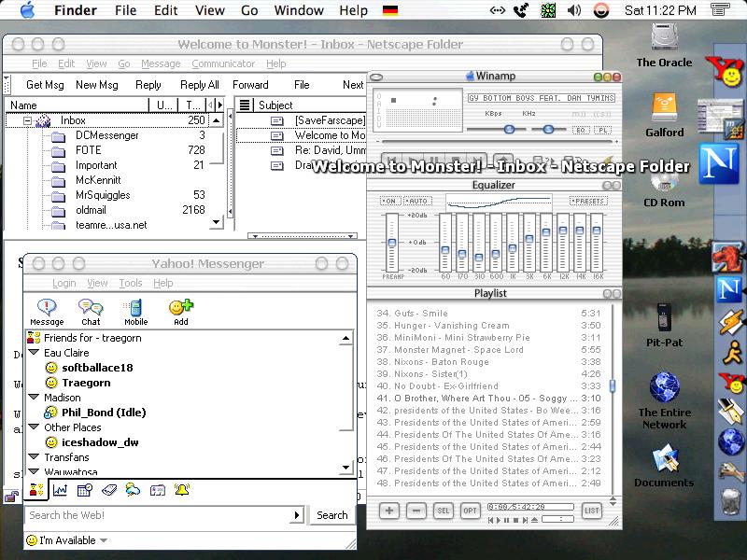
Task: Toggle the Winamp equalizer ON button
Action: (x=390, y=201)
